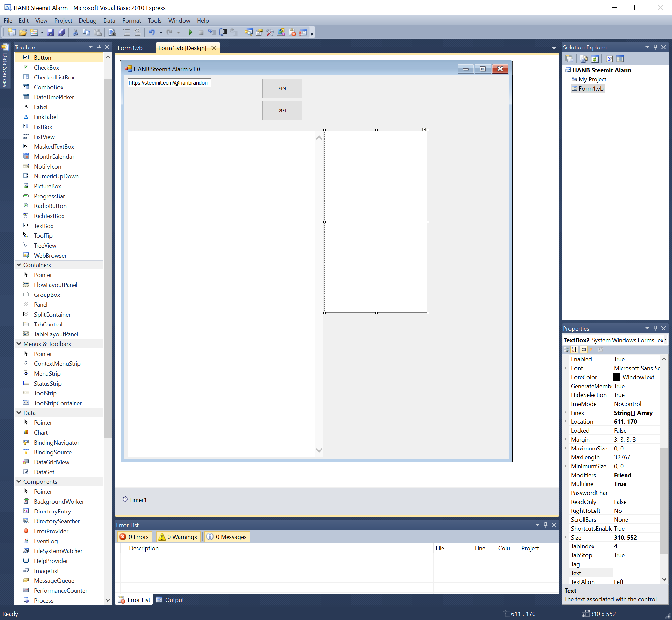
Task: Switch to the Form1.vb code tab
Action: pyautogui.click(x=130, y=48)
